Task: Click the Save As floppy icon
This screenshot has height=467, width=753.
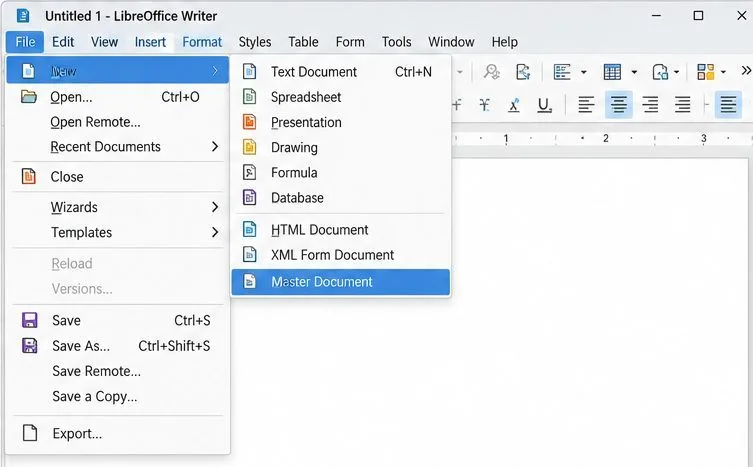Action: click(30, 345)
